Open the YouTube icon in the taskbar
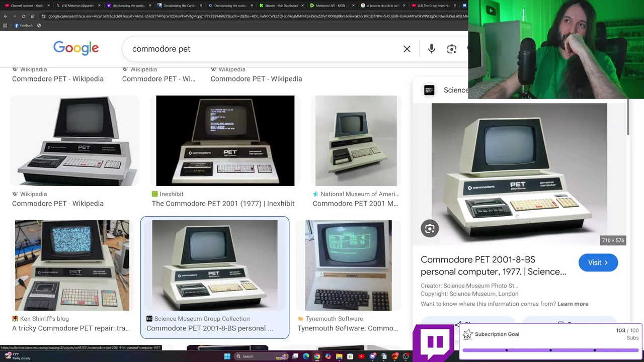Viewport: 644px width, 362px height. tap(361, 356)
